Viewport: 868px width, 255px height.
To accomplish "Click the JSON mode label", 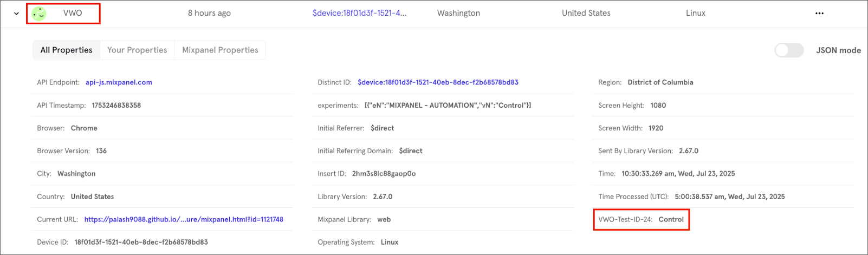I will click(838, 50).
